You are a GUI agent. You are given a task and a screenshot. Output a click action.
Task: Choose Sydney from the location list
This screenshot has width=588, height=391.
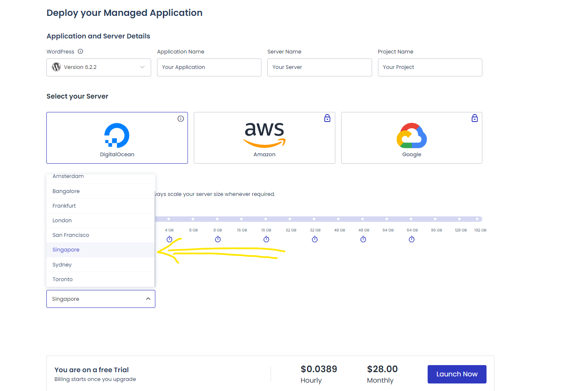point(101,265)
